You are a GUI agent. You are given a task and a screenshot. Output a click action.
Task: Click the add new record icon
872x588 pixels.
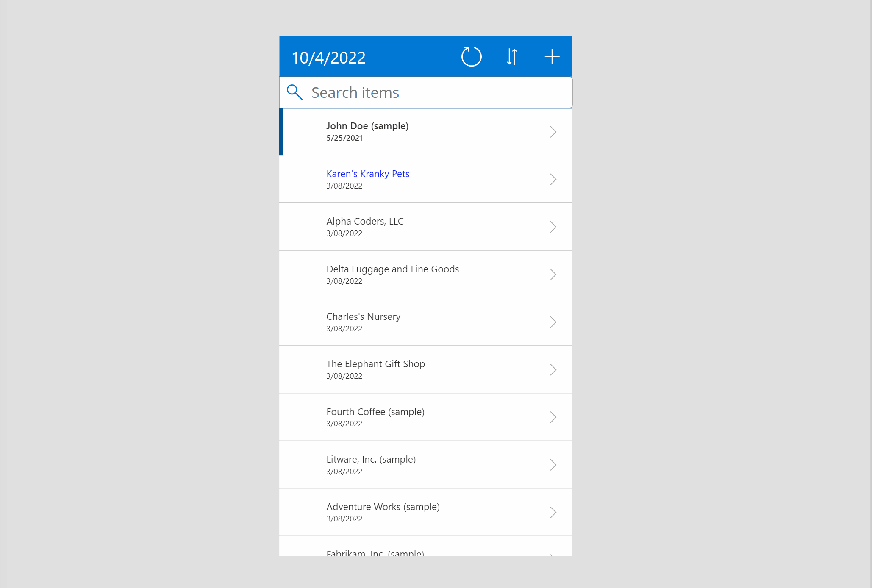tap(552, 56)
